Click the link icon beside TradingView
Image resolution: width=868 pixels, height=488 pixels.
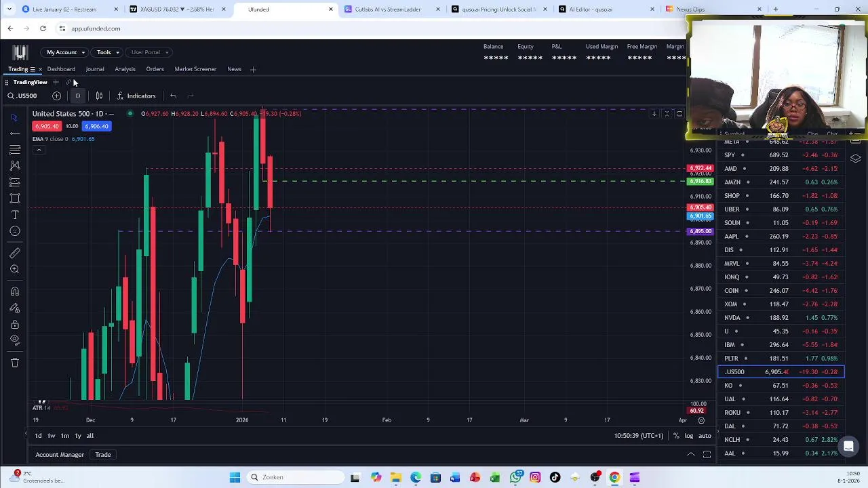tap(68, 82)
